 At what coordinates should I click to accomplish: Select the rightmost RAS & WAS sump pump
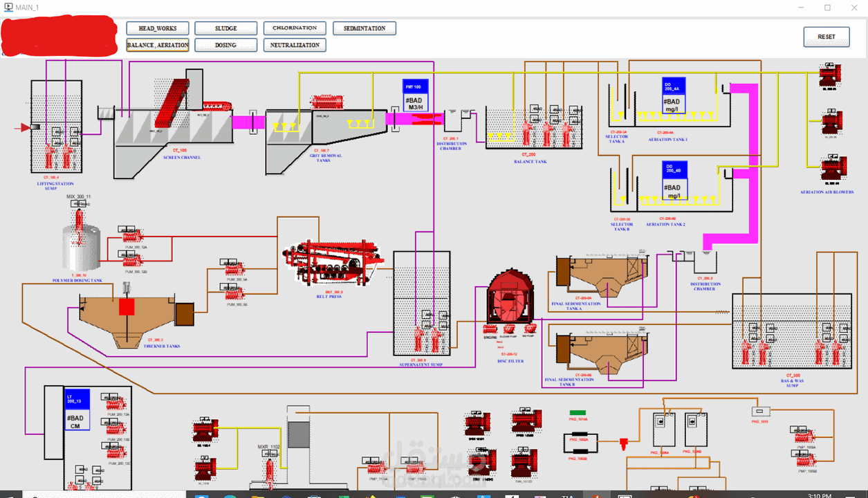[x=835, y=352]
